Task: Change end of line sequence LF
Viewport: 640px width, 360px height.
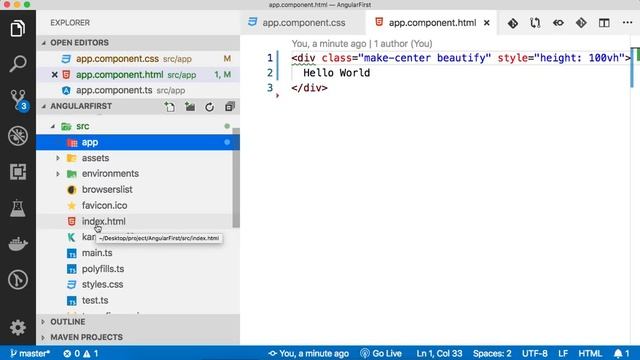Action: tap(563, 353)
